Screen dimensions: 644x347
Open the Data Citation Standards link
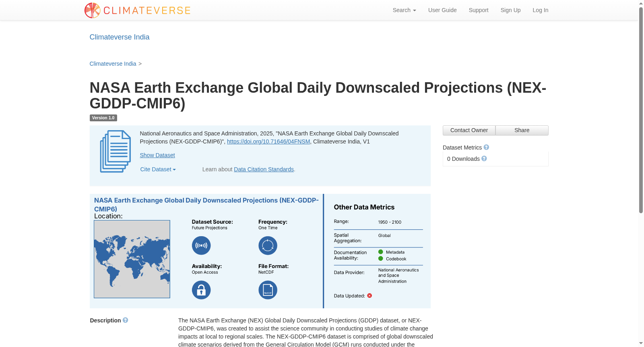(264, 169)
